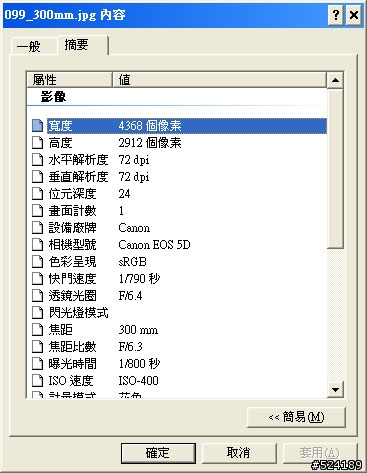Click the page icon beside 位元深度
The image size is (367, 473).
38,194
